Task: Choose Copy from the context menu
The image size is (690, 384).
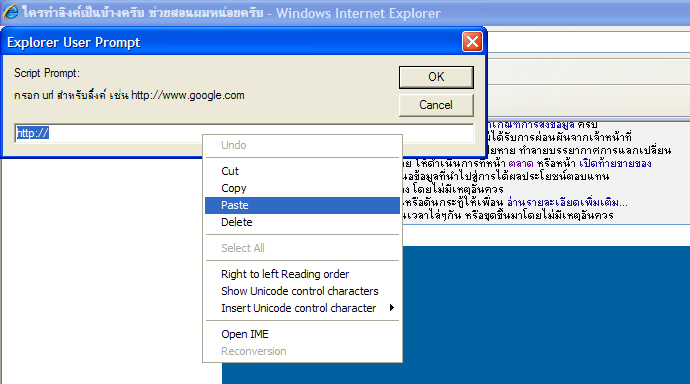Action: (x=302, y=188)
